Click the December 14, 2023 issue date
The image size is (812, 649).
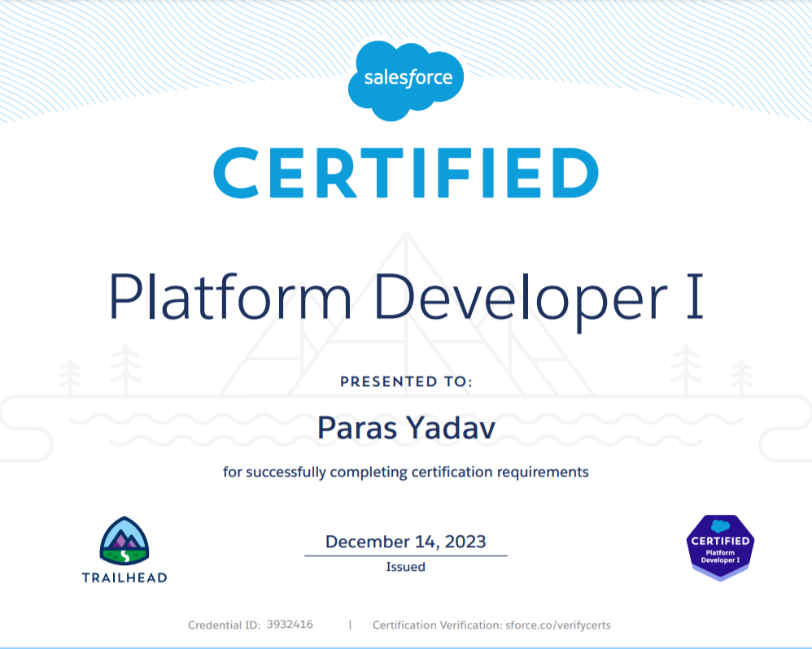click(x=405, y=542)
